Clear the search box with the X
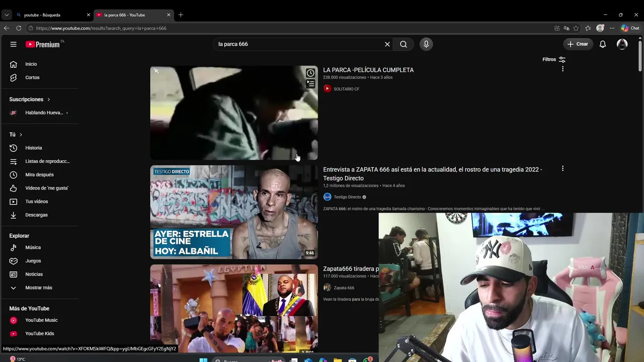 click(387, 44)
